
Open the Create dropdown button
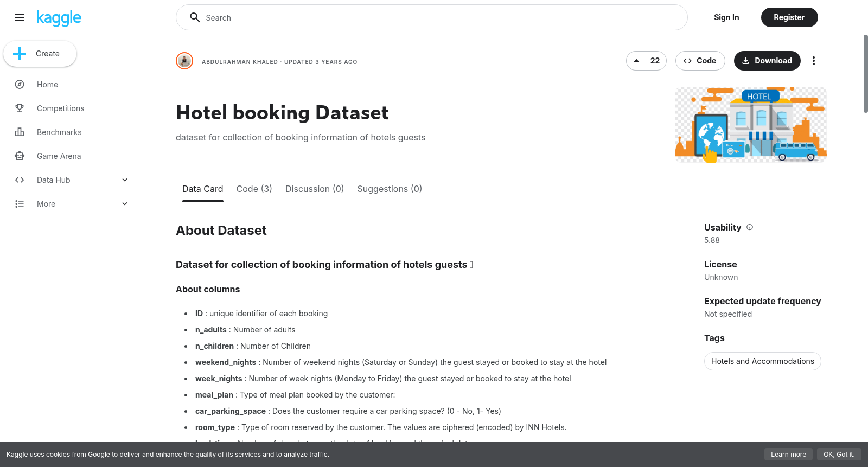(x=40, y=54)
